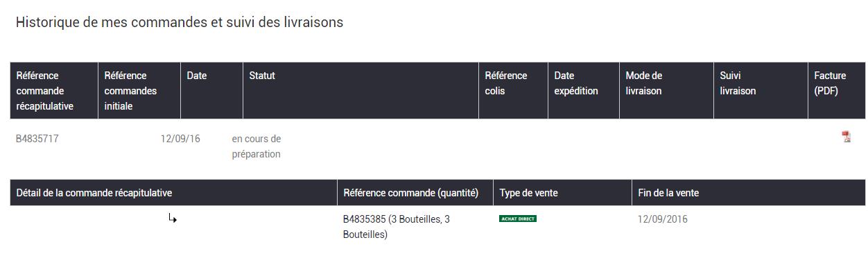Select order reference B4835717

pos(37,139)
